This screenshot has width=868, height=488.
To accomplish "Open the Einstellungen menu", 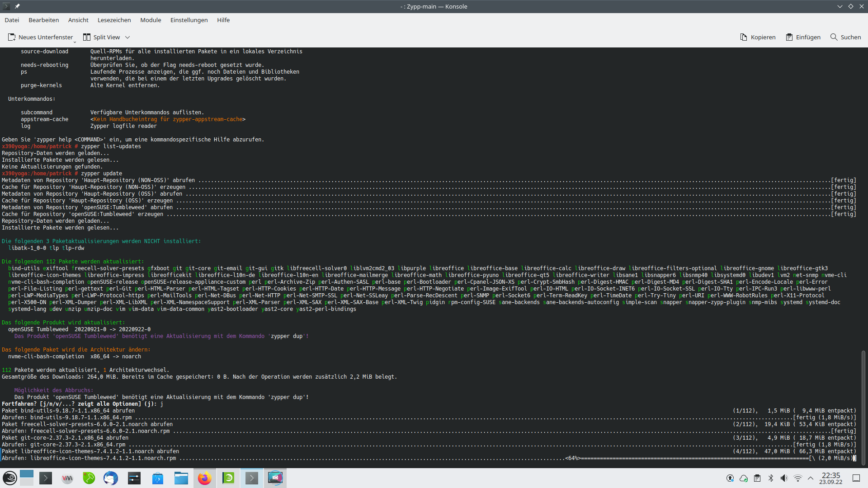I will pyautogui.click(x=189, y=20).
